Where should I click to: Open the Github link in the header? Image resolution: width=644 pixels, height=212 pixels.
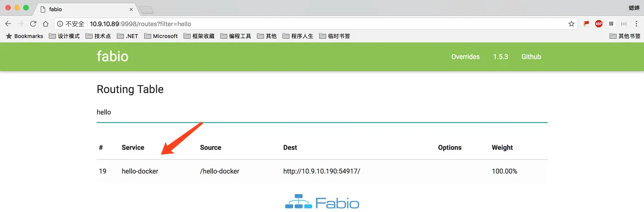(x=531, y=57)
